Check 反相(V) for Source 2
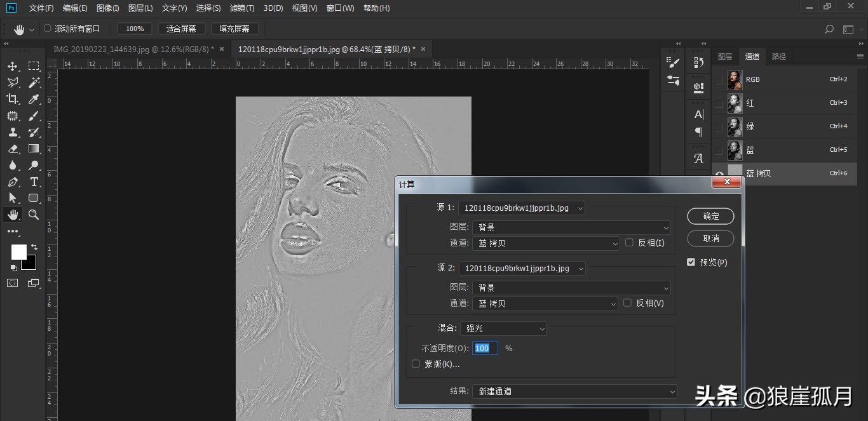The height and width of the screenshot is (421, 868). [627, 303]
